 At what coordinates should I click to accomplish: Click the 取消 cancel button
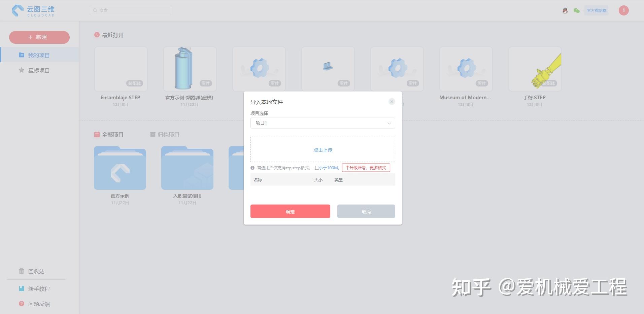[366, 211]
